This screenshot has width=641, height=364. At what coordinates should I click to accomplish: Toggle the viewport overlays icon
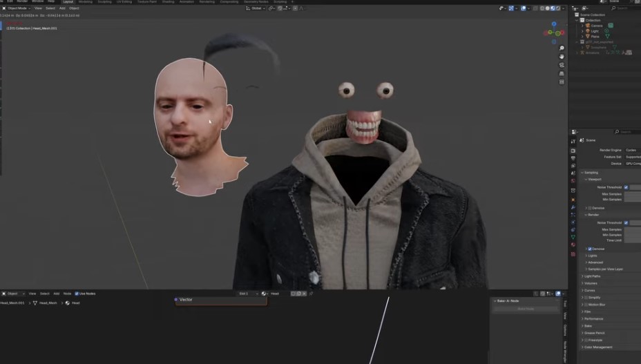tap(524, 8)
